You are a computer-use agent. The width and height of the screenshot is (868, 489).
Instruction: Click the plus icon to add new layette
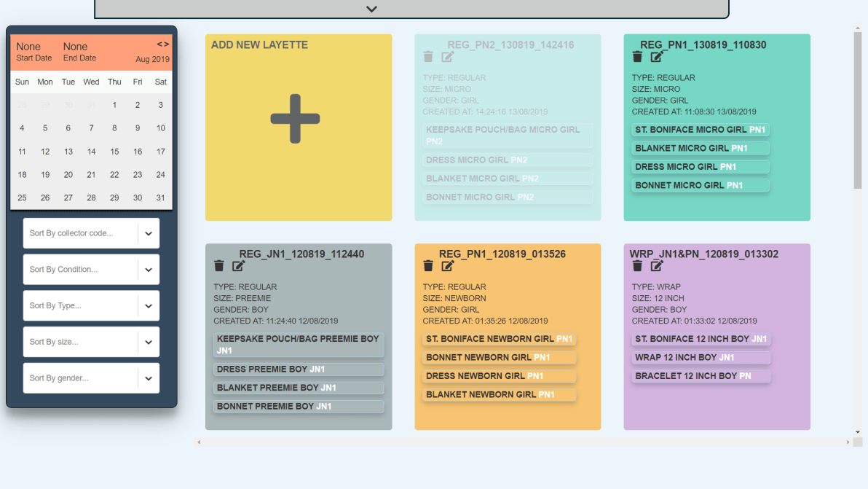[295, 118]
